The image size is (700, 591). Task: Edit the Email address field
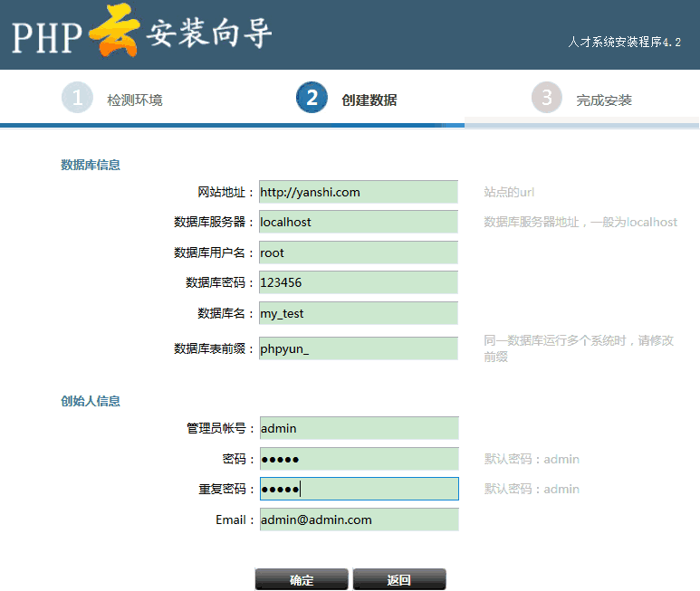pyautogui.click(x=359, y=520)
